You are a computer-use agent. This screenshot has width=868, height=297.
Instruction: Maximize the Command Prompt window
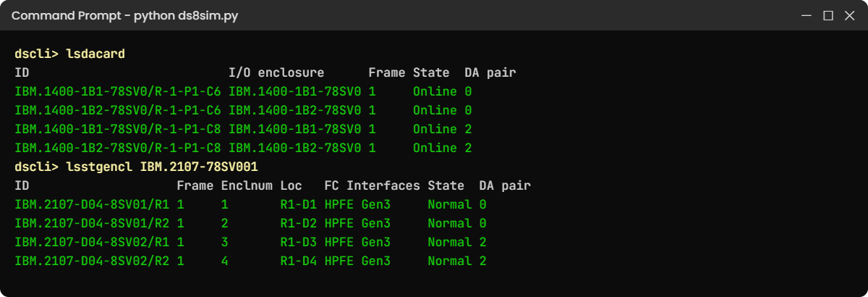tap(828, 15)
